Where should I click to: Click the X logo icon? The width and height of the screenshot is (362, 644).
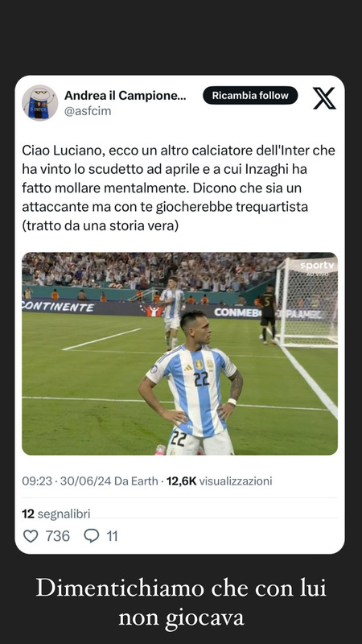coord(325,97)
